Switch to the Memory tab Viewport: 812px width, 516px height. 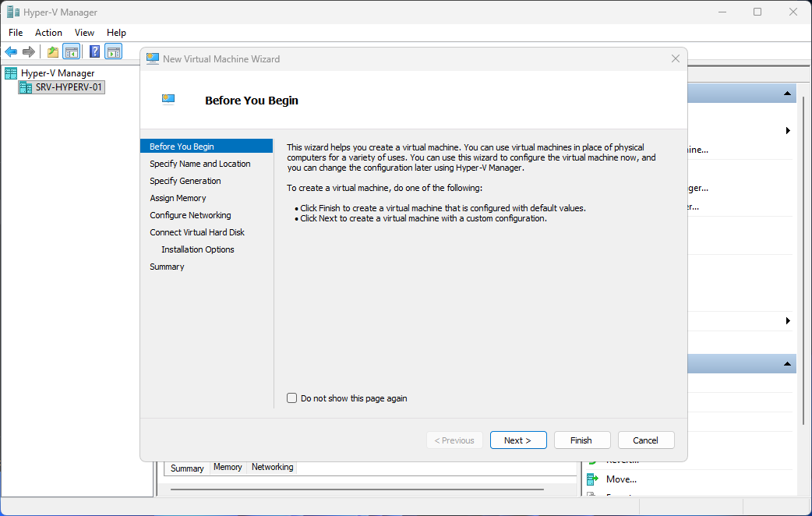pyautogui.click(x=228, y=468)
